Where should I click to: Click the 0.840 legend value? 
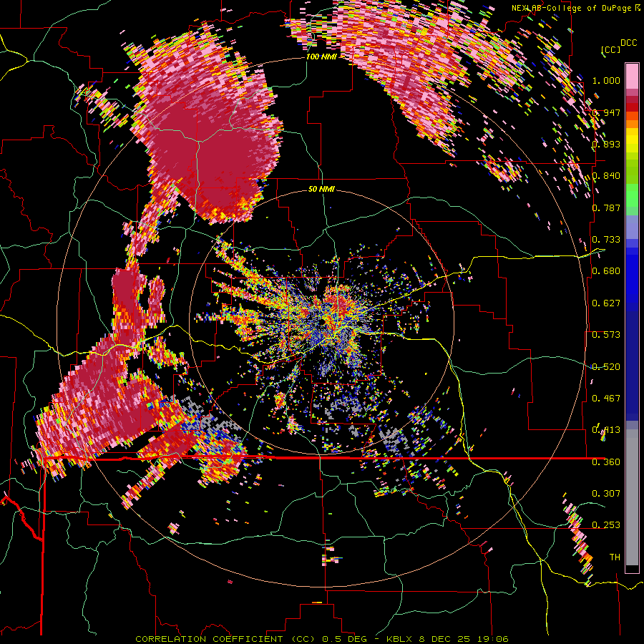pos(606,176)
